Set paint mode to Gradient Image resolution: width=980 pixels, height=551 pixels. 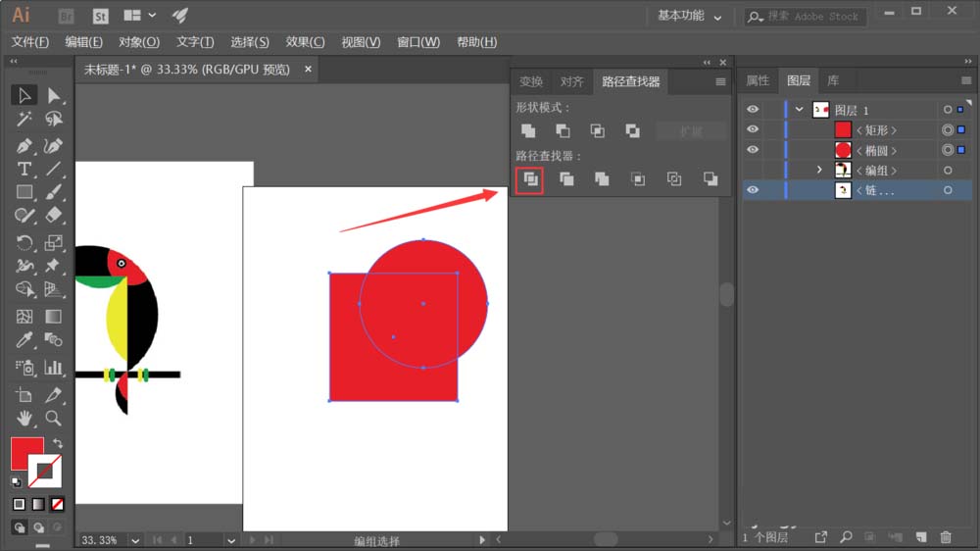click(38, 504)
